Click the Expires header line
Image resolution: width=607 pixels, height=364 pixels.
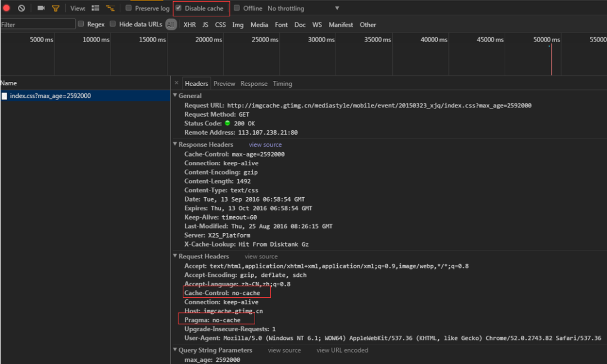(x=248, y=208)
